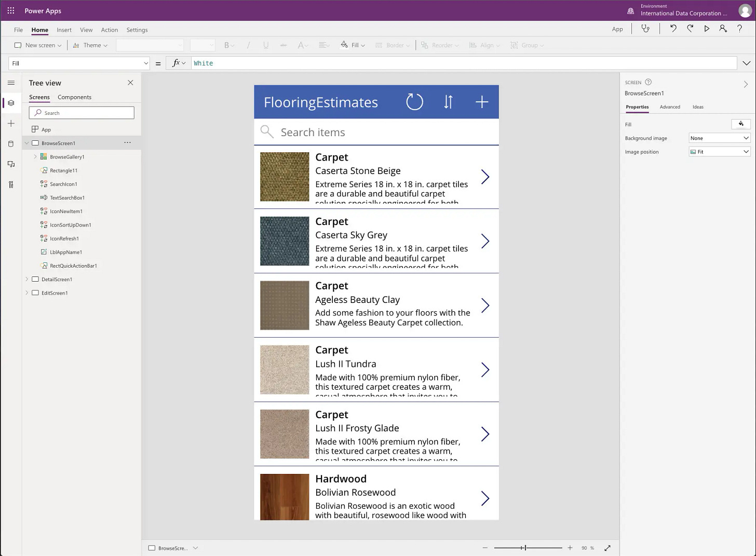This screenshot has width=756, height=556.
Task: Open the property selector dropdown showing Fill
Action: (x=79, y=63)
